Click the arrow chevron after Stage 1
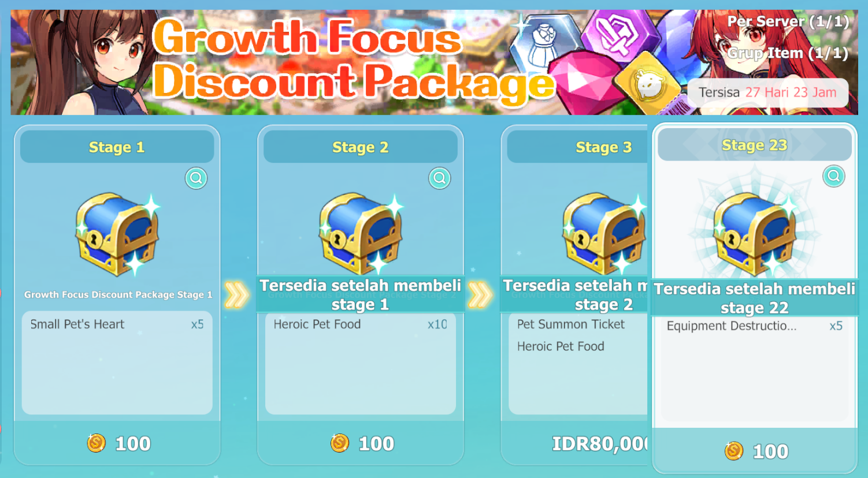This screenshot has height=478, width=868. pos(237,294)
